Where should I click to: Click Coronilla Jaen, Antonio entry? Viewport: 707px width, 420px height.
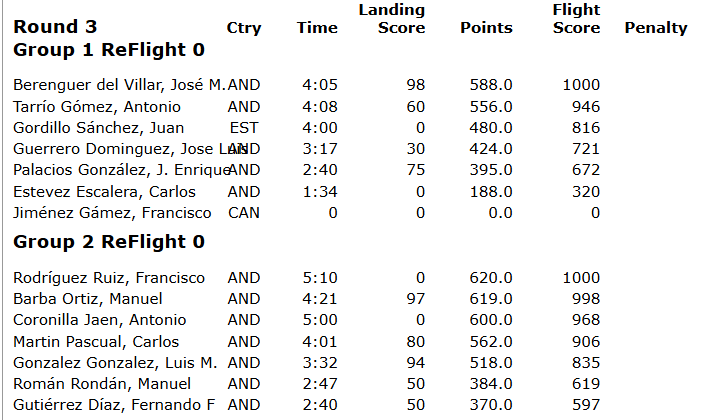click(99, 320)
